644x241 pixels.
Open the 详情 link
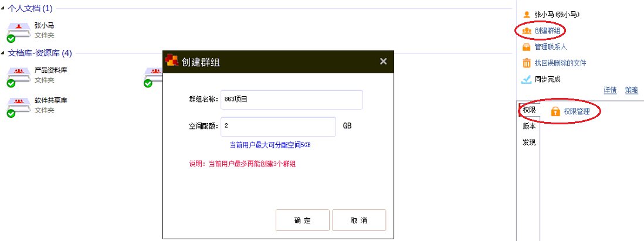[610, 90]
